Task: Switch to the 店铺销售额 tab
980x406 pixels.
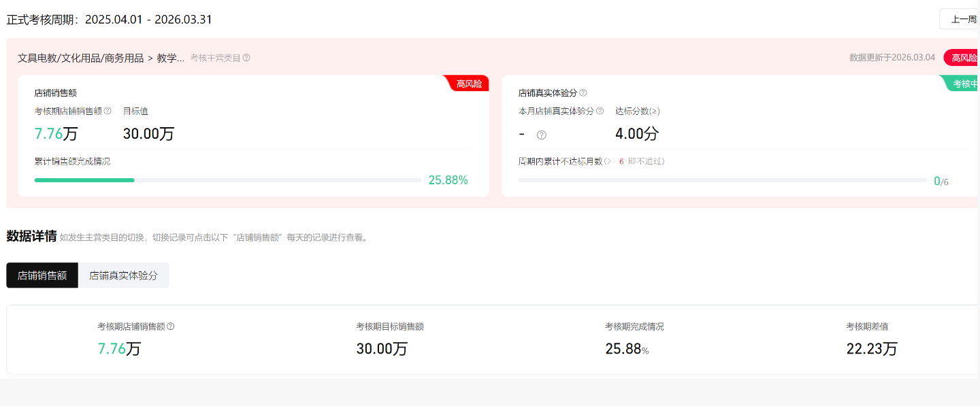Action: point(42,275)
